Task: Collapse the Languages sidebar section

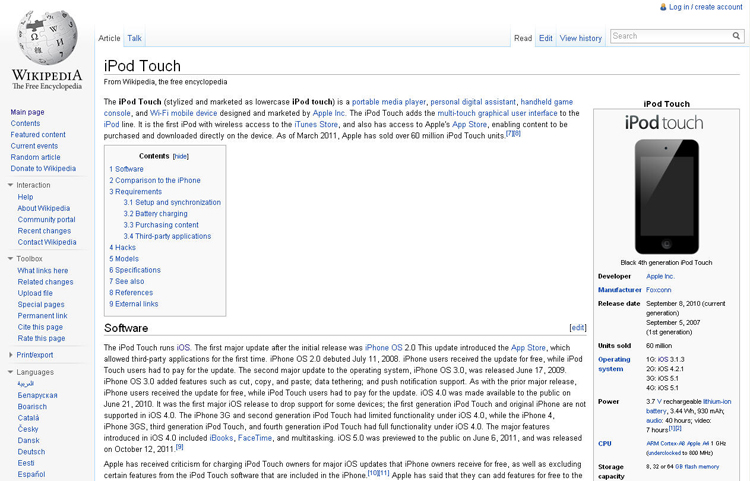Action: click(10, 372)
